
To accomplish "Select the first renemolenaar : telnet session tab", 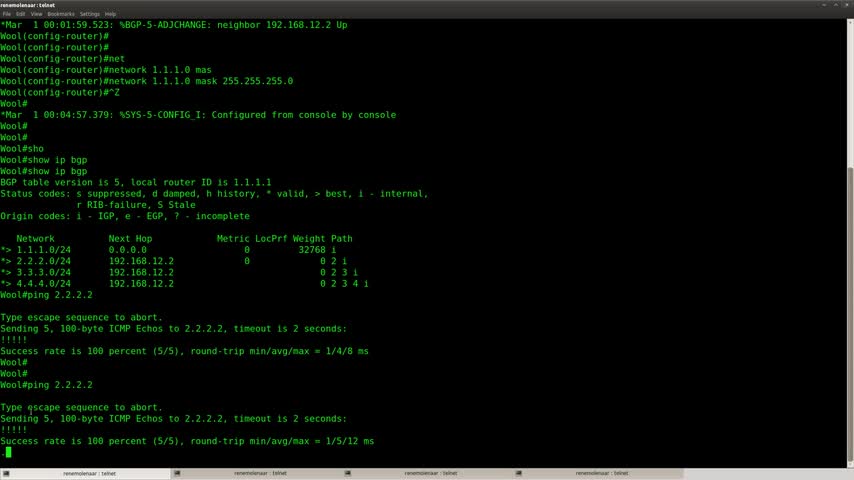I will coord(86,473).
